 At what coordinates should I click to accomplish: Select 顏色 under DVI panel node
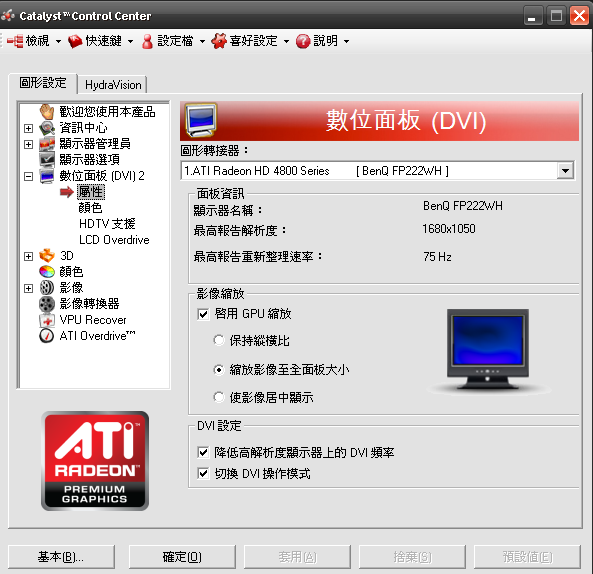pos(90,208)
